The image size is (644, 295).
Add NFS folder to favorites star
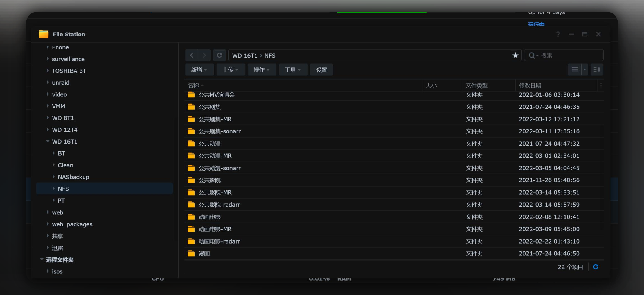pos(515,55)
